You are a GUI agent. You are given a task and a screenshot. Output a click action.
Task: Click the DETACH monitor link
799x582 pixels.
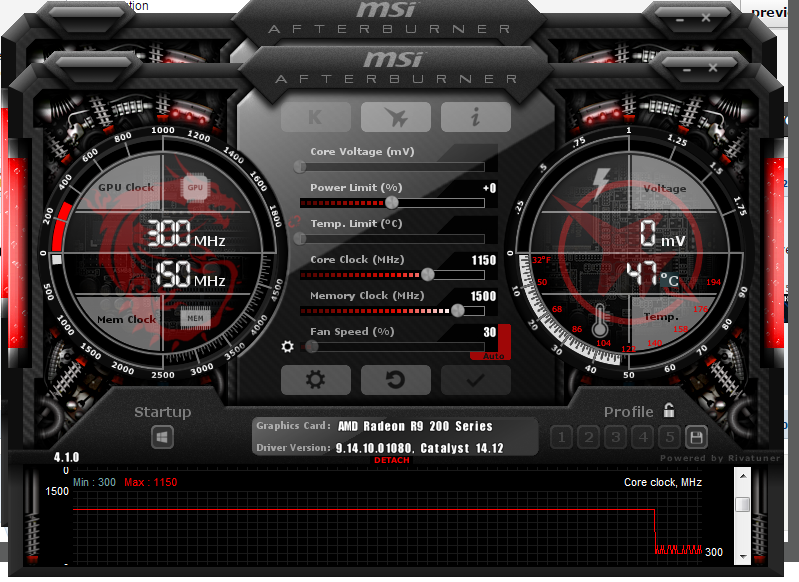[391, 460]
